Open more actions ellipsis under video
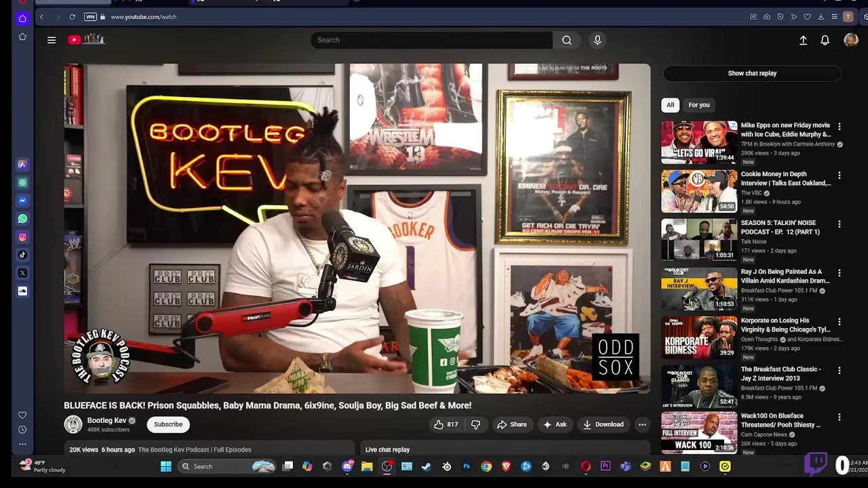This screenshot has width=868, height=488. tap(642, 424)
